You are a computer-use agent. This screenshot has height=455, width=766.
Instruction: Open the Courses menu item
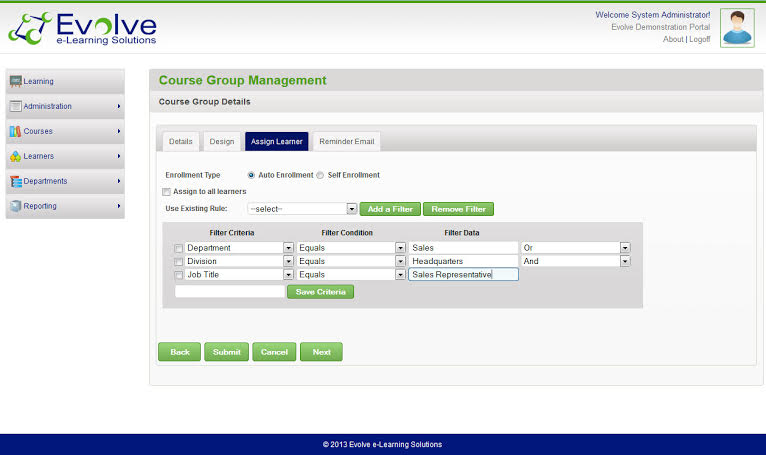(65, 131)
